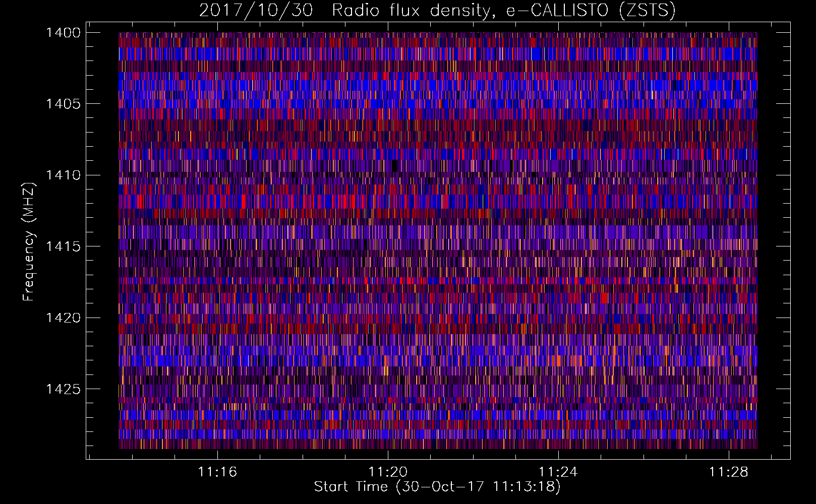This screenshot has width=816, height=504.
Task: Click the 11:16 time axis label
Action: [x=217, y=472]
